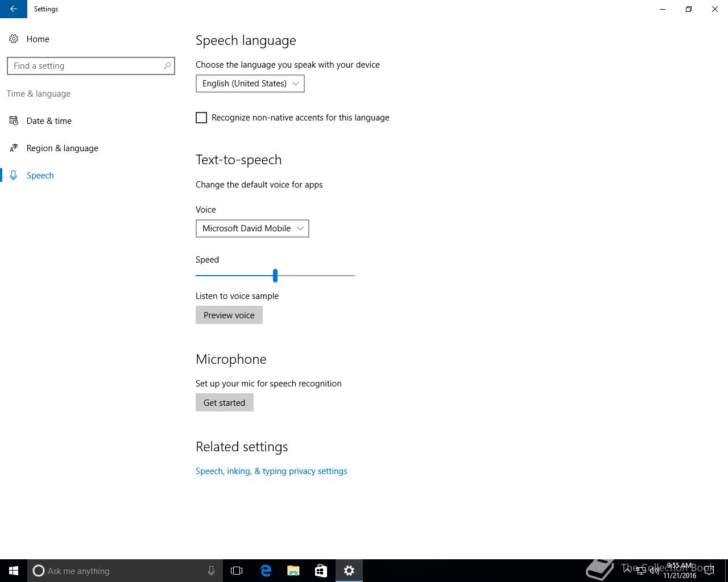Click the Preview voice button
This screenshot has height=582, width=728.
pyautogui.click(x=229, y=315)
